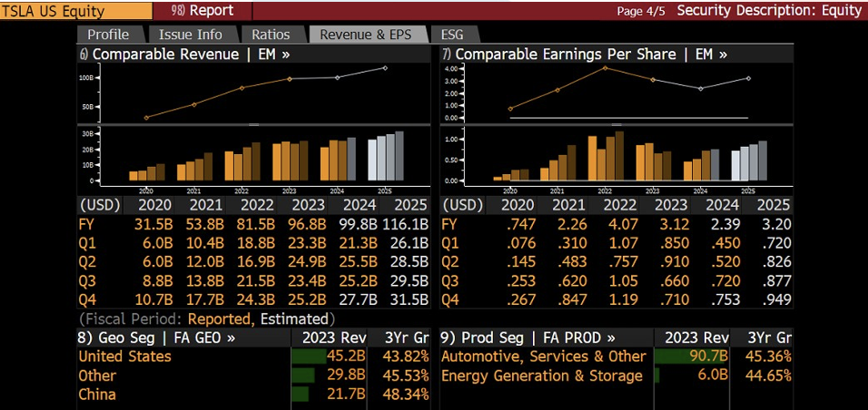Image resolution: width=868 pixels, height=410 pixels.
Task: Click Other segment 3Yr growth 45.53%
Action: click(x=406, y=376)
